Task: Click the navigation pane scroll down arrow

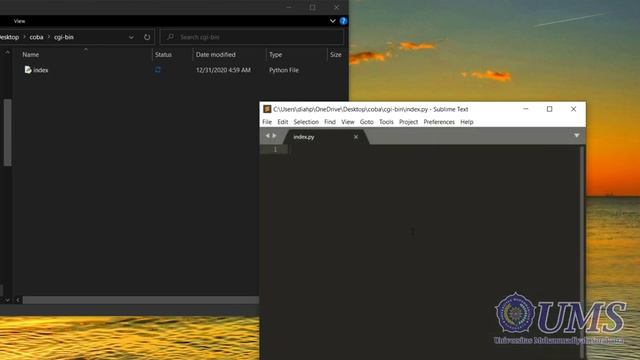Action: point(7,300)
